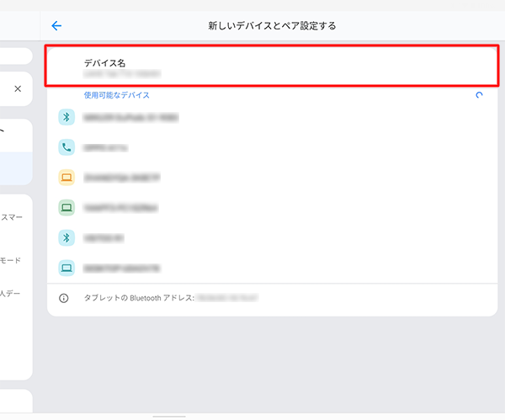Screen dimensions: 505x420
Task: Choose the device with the orange laptop icon
Action: (x=272, y=178)
